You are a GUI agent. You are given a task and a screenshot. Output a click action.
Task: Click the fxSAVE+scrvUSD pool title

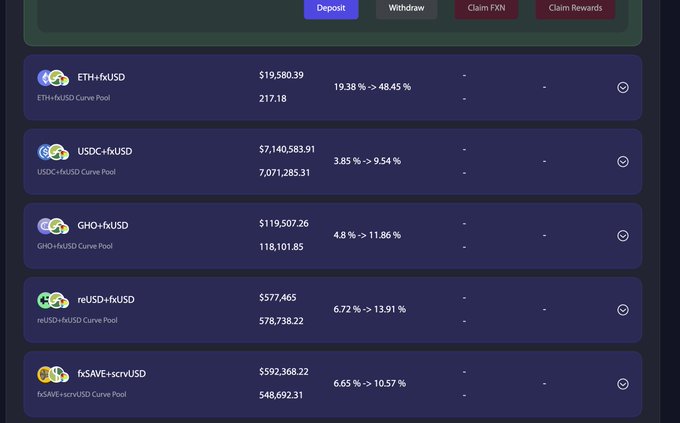pos(112,373)
